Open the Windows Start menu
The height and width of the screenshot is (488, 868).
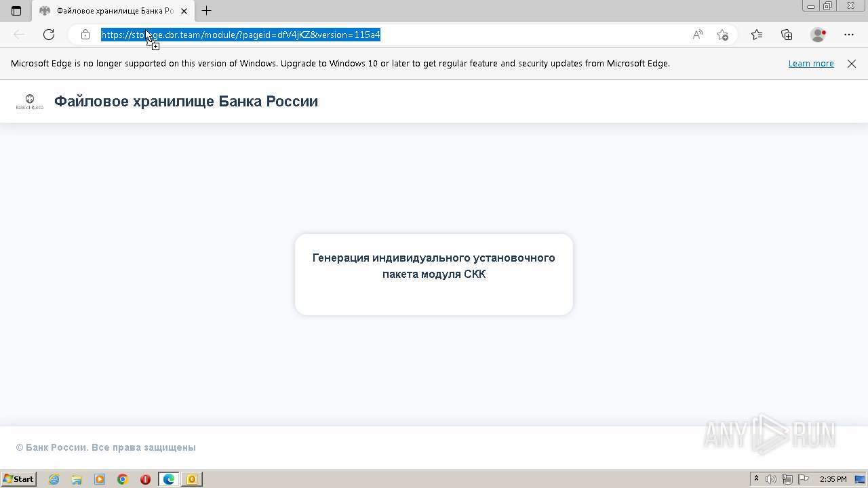[18, 479]
